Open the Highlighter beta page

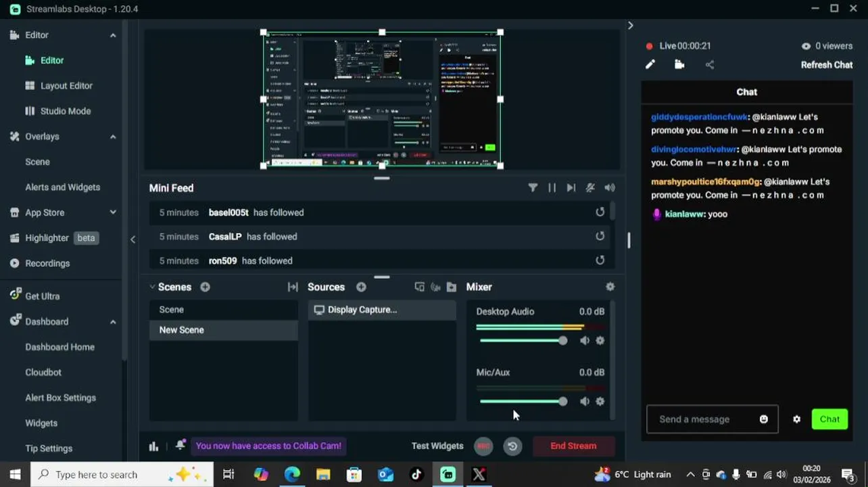[x=54, y=238]
